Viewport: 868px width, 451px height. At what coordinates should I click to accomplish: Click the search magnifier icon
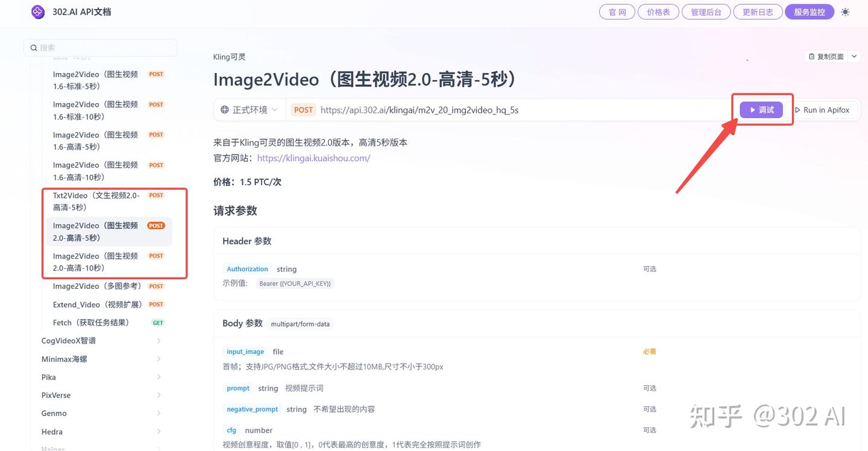pyautogui.click(x=33, y=48)
